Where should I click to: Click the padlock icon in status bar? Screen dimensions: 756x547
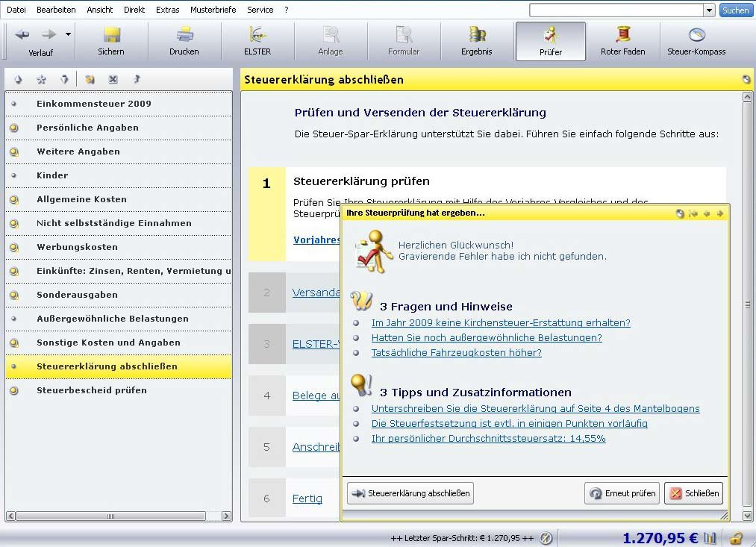(x=736, y=538)
